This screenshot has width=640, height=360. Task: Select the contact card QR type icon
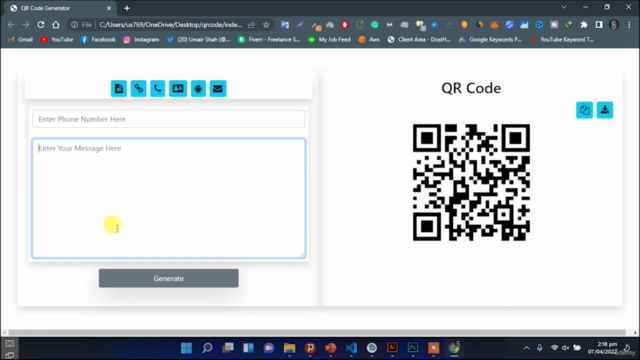coord(178,89)
